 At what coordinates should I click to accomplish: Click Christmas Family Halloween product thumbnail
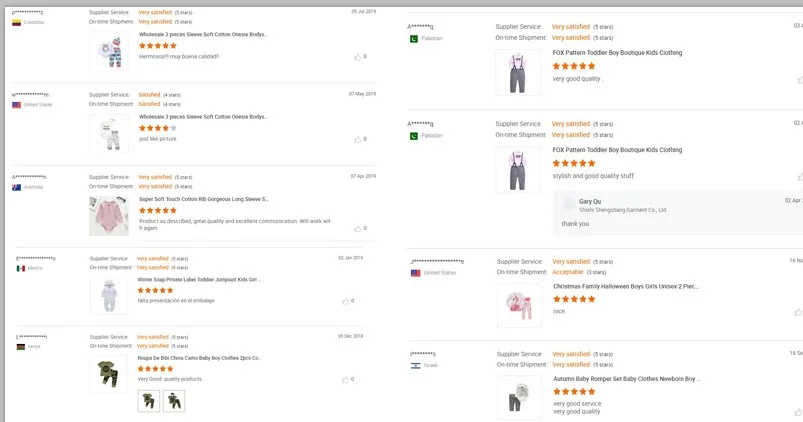[519, 304]
